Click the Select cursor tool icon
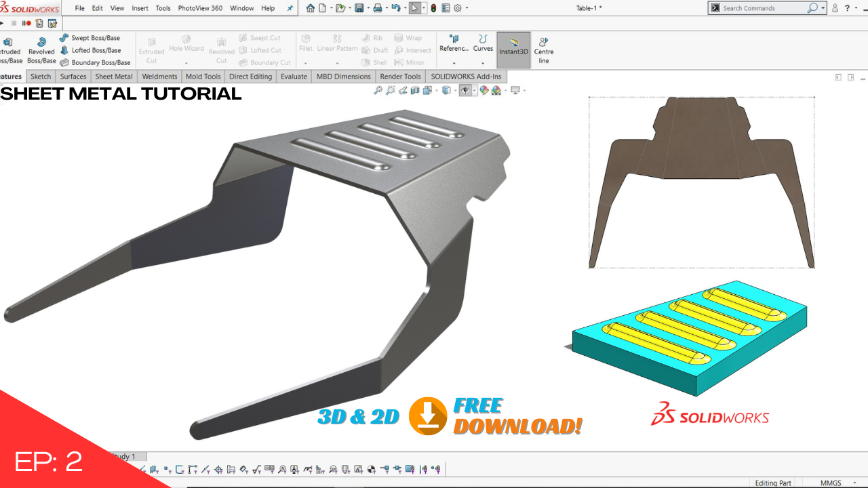Screen dimensions: 868x488 tap(415, 8)
